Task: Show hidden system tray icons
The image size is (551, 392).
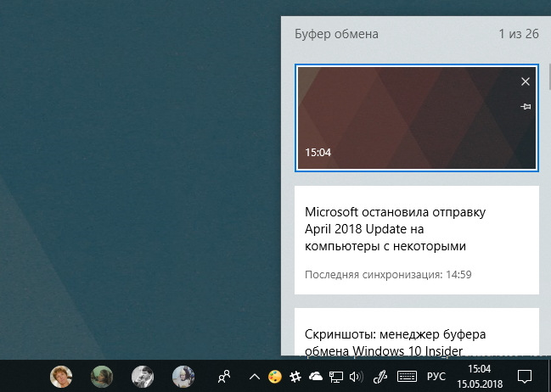Action: click(255, 378)
